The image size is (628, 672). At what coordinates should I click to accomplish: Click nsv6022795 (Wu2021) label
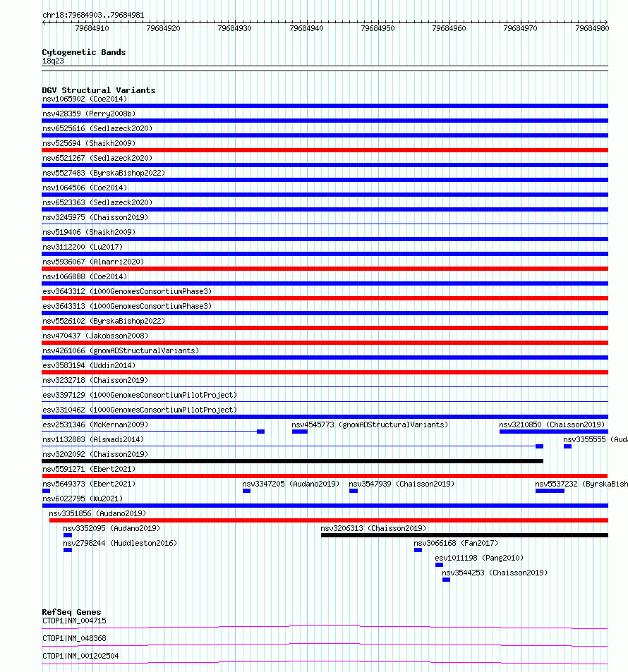(x=83, y=499)
